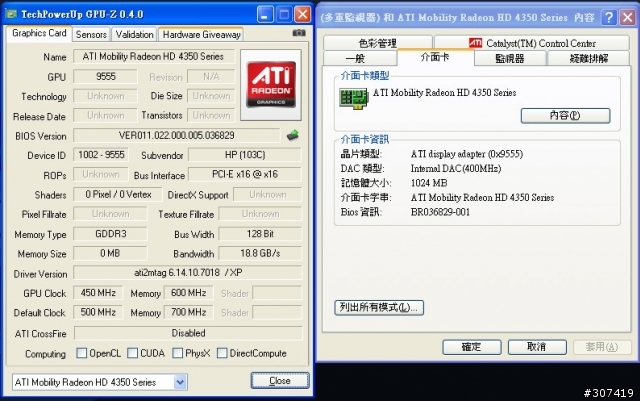640x401 pixels.
Task: Click the ATI display adapter (0x9555) text
Action: pos(467,154)
